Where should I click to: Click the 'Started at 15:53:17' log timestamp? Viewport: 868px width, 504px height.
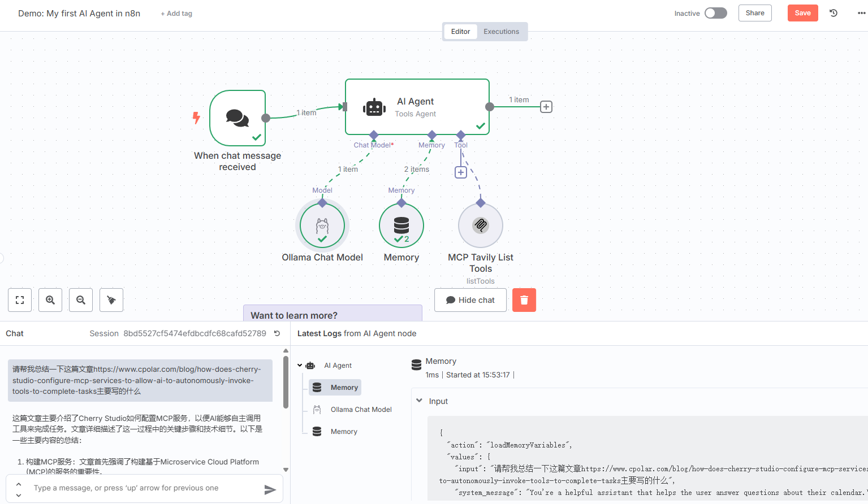[x=478, y=375]
